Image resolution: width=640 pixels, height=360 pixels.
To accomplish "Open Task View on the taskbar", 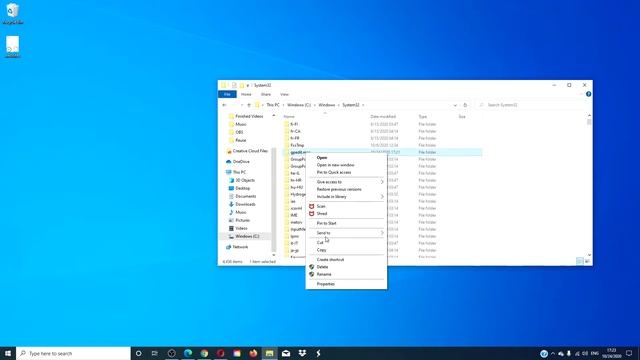I will pos(155,353).
